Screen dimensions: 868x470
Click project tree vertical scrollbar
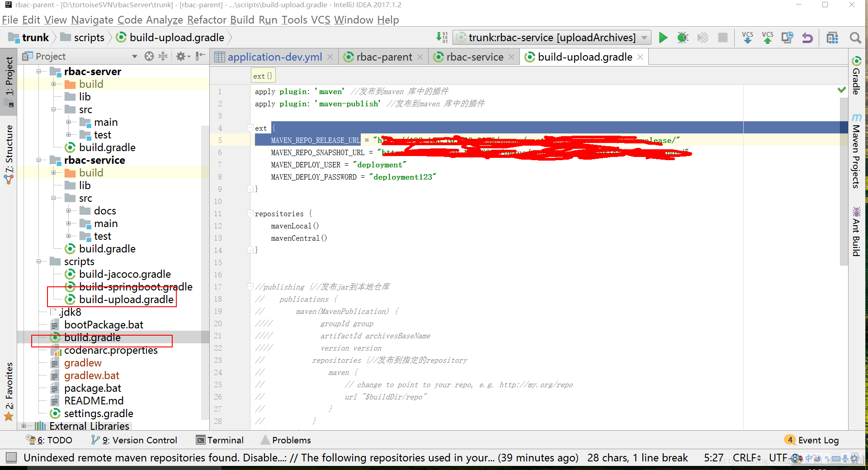205,273
